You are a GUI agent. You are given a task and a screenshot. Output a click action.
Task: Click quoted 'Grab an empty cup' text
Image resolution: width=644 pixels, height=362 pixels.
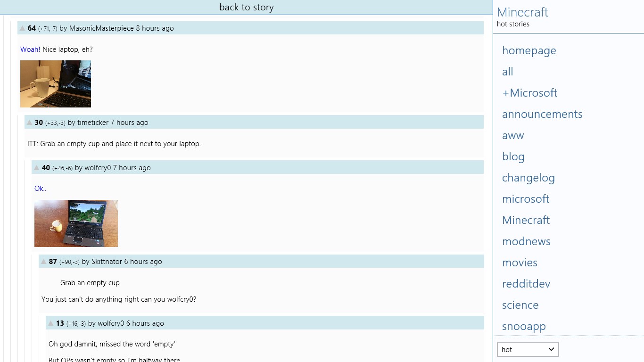tap(90, 283)
